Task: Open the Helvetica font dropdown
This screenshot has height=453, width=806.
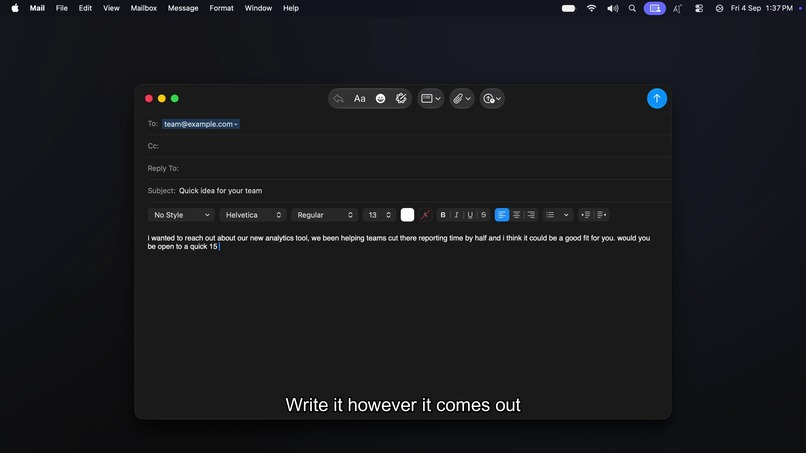Action: pyautogui.click(x=253, y=215)
